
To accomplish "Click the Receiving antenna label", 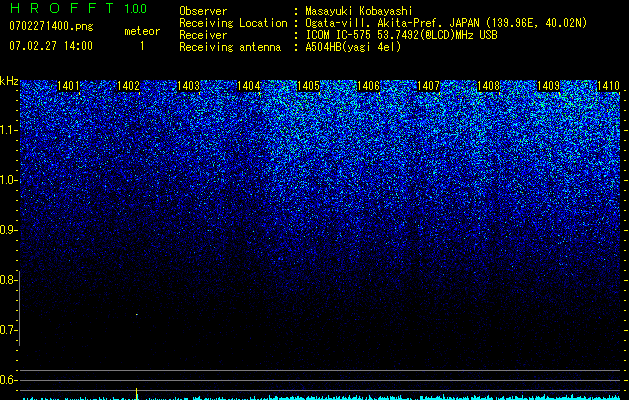I will point(230,47).
